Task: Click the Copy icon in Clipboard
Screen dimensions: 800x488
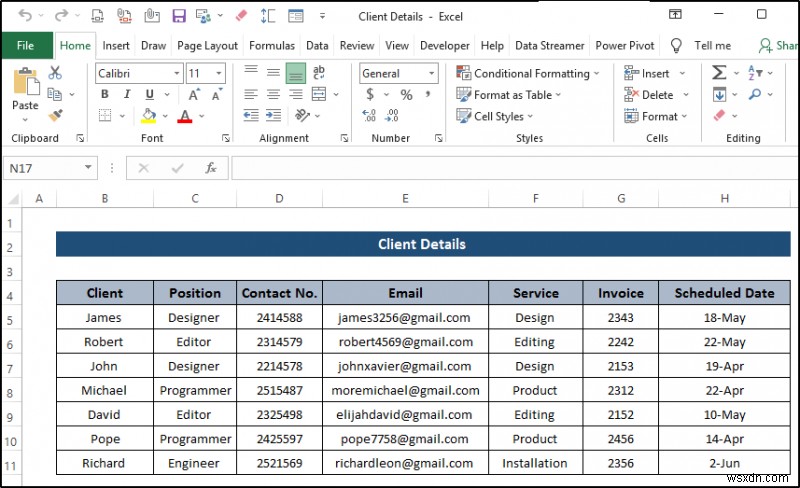Action: pyautogui.click(x=54, y=94)
